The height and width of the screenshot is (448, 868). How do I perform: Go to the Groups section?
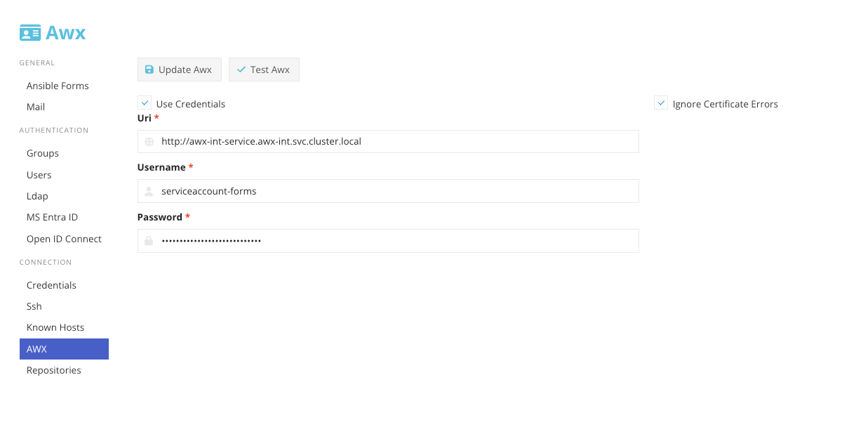pos(43,153)
